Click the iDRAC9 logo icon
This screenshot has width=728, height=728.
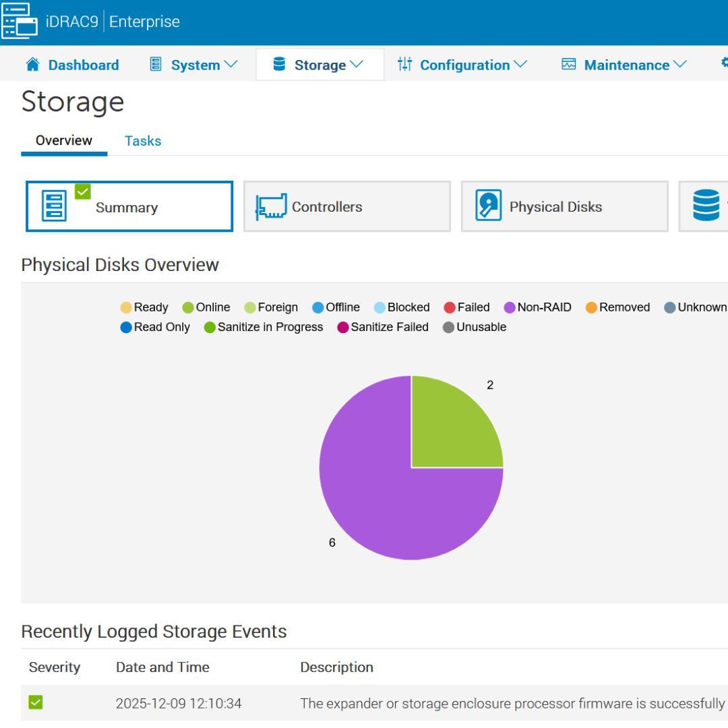20,22
